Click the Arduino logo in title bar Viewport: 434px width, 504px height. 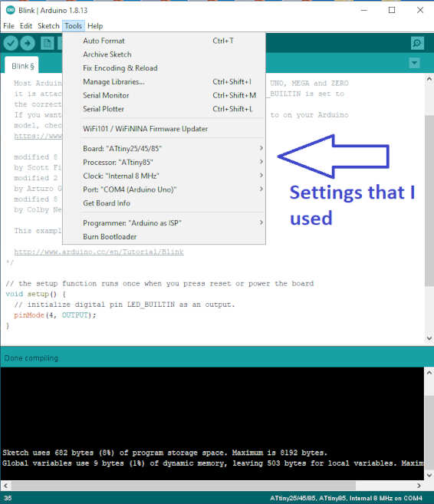pos(10,10)
